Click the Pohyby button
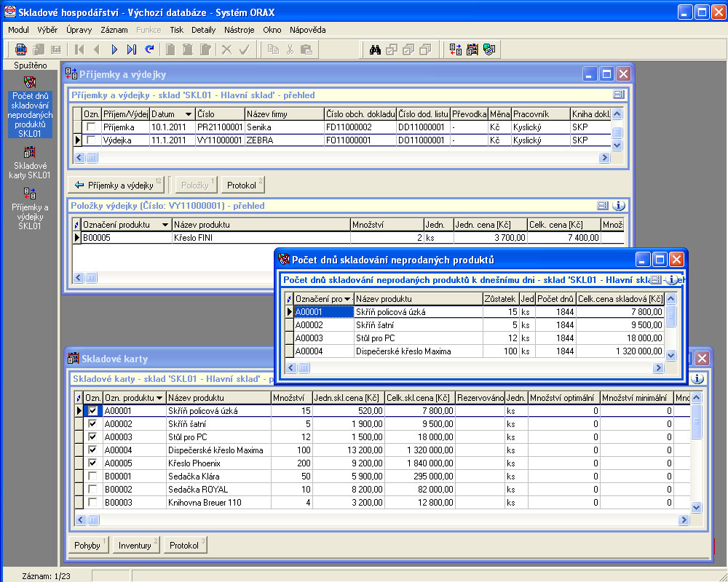The height and width of the screenshot is (582, 728). click(x=87, y=545)
